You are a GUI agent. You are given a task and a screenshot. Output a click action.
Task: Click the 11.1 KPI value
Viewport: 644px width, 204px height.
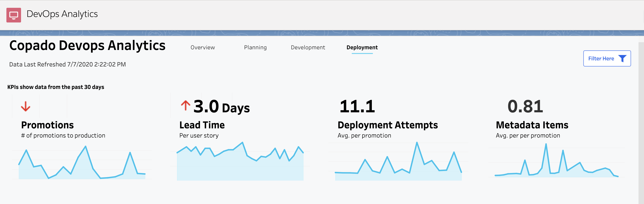point(357,106)
